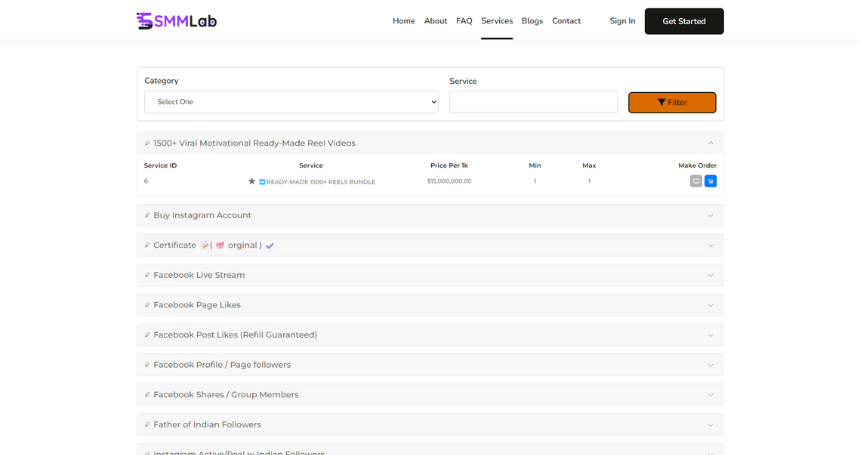Click the gray details icon for service 6
The height and width of the screenshot is (455, 860).
click(695, 181)
